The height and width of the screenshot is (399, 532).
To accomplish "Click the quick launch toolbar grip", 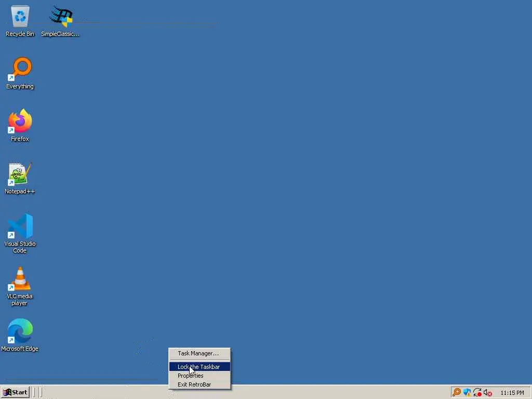I will (x=35, y=393).
